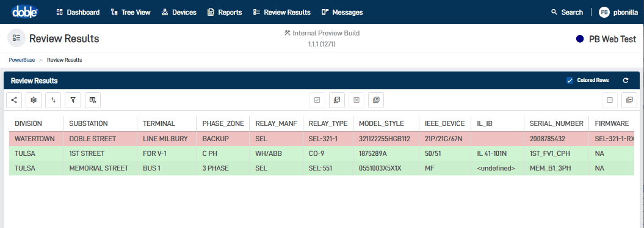This screenshot has width=644, height=228.
Task: Click the sort arrows toolbar icon
Action: (x=53, y=100)
